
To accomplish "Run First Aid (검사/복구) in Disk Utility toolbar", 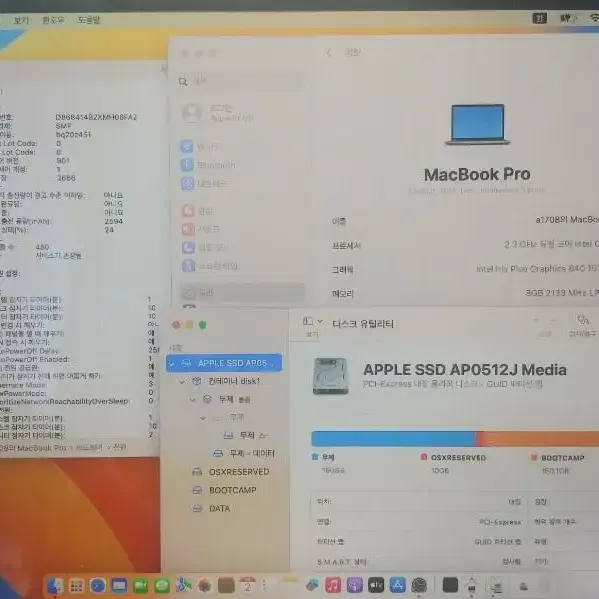I will coord(582,326).
